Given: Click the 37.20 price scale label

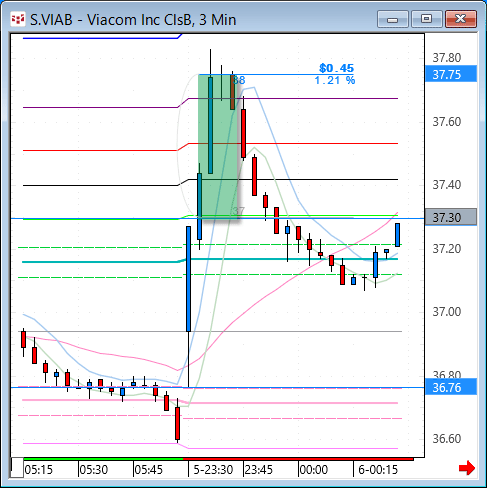Looking at the screenshot, I should click(x=447, y=249).
